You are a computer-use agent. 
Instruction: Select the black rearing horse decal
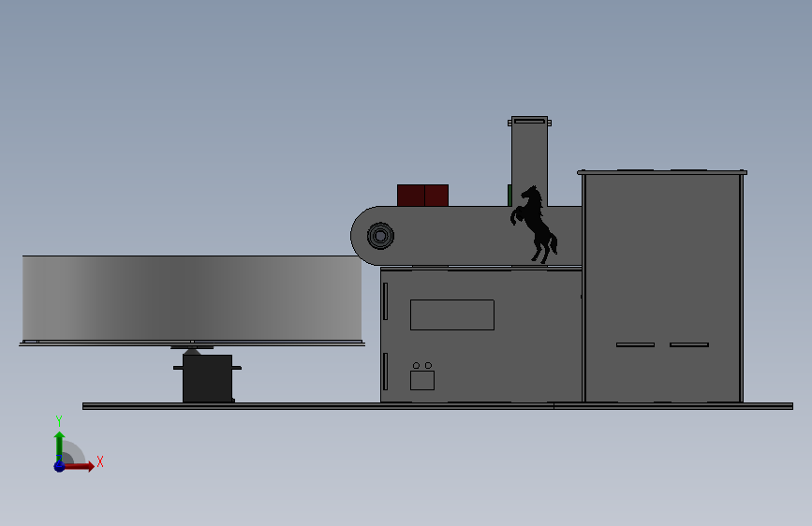click(x=535, y=224)
